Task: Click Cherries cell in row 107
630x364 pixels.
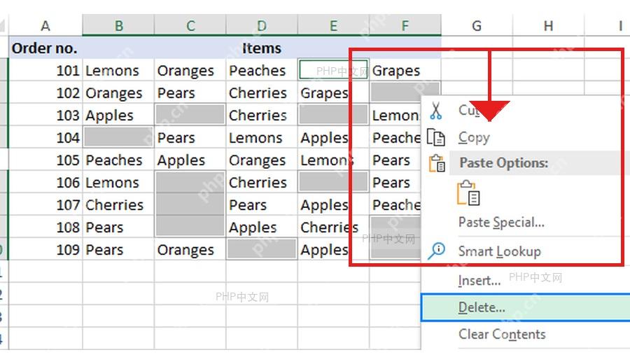Action: 118,205
